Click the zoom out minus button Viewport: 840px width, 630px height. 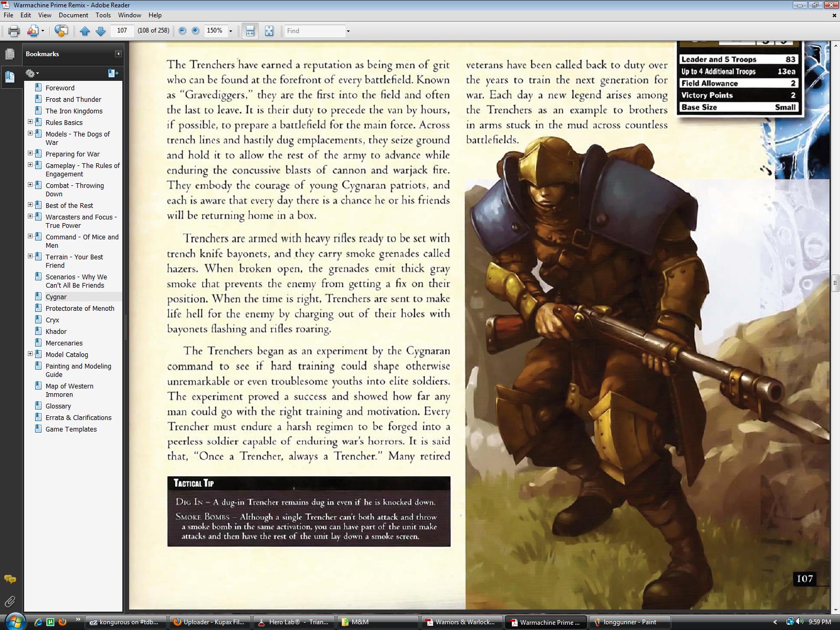click(182, 31)
